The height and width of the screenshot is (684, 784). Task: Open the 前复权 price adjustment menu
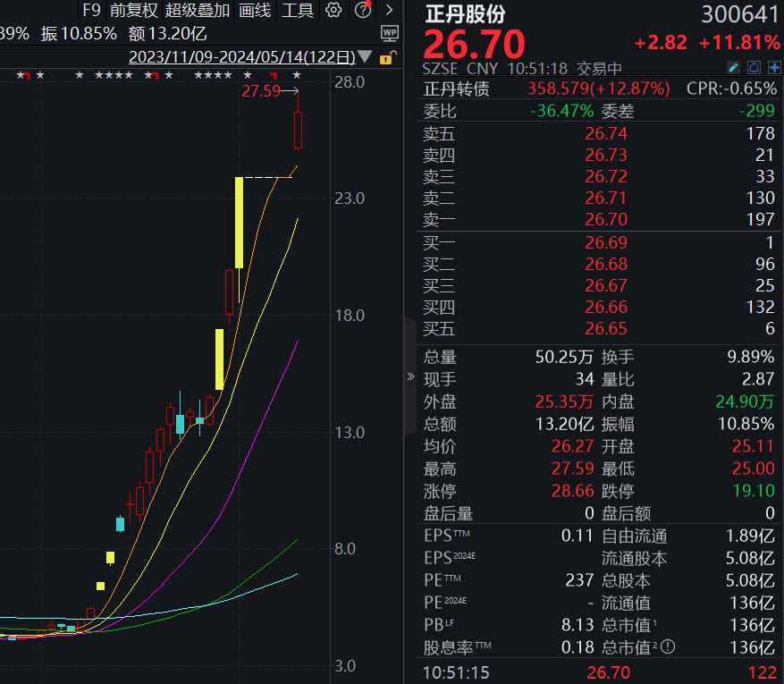(x=133, y=10)
